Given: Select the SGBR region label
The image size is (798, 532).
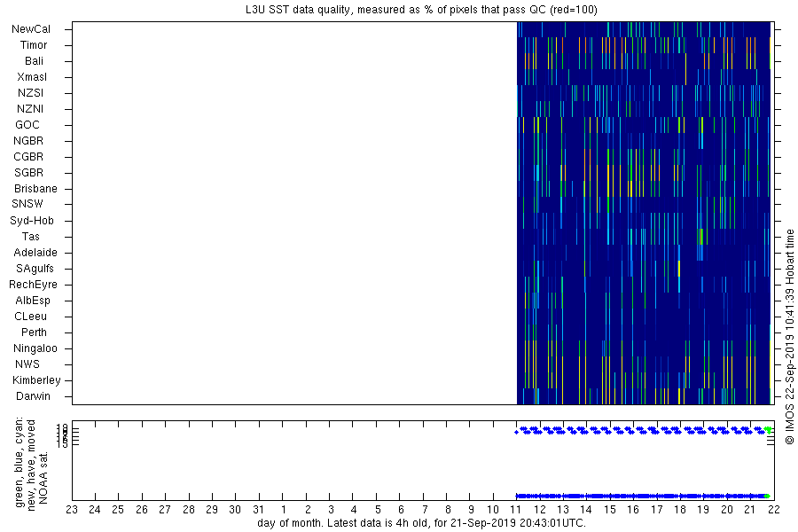Looking at the screenshot, I should point(29,173).
